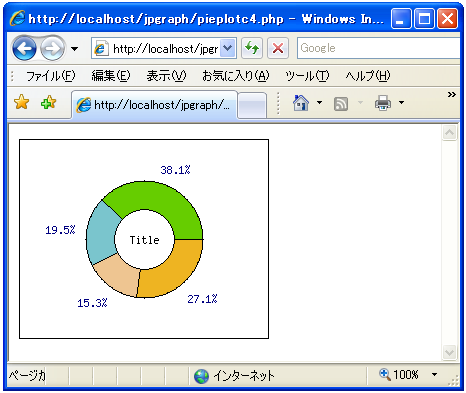Expand the 100% zoom level dropdown arrow
Screen dimensions: 466x393
pos(434,375)
